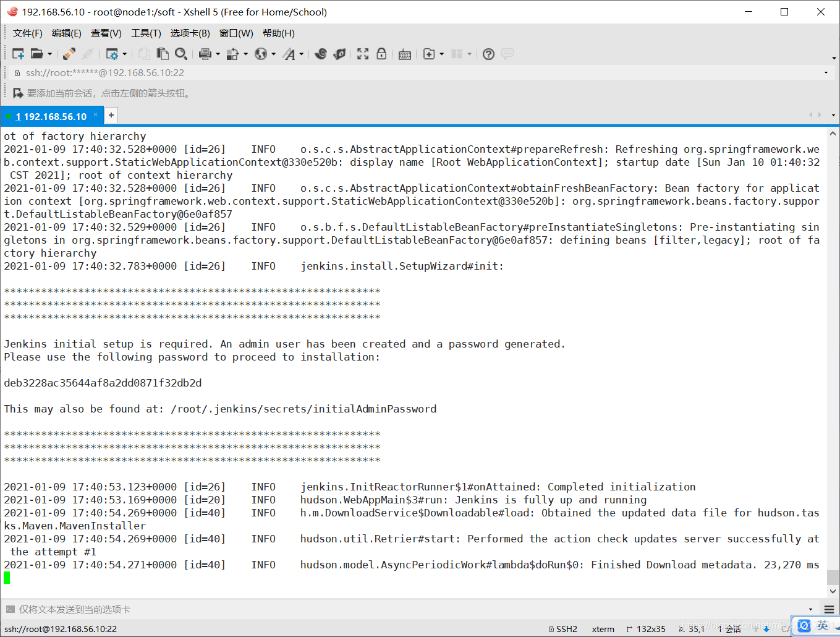Click the Xftp launcher toolbar icon
The image size is (840, 637).
click(x=339, y=54)
